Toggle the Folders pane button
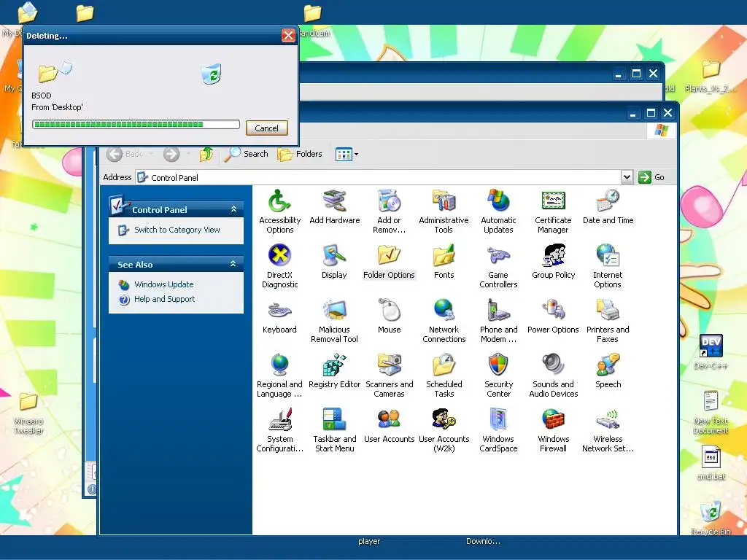 coord(300,154)
